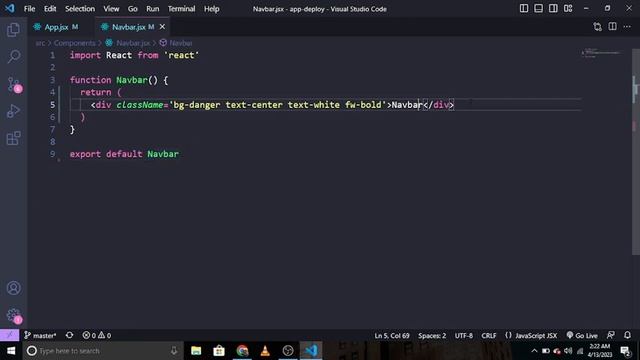
Task: Open the OBS Studio taskbar icon
Action: (288, 351)
